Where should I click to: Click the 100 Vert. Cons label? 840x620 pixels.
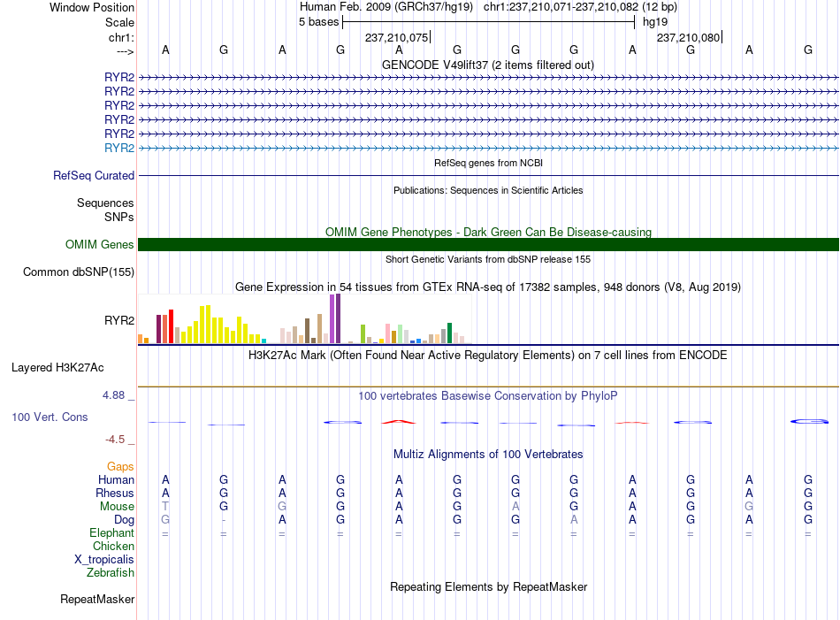(x=50, y=417)
